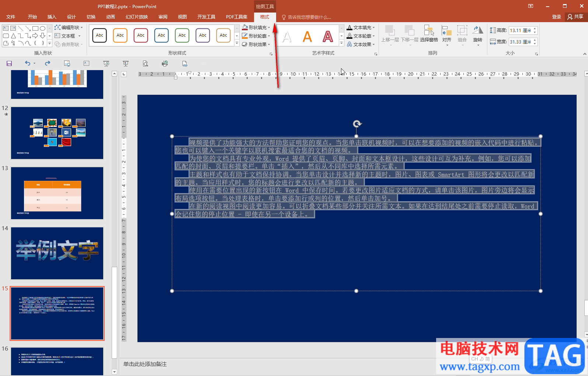588x376 pixels.
Task: Switch to the 幻灯片放映 Slide Show tab
Action: 137,17
